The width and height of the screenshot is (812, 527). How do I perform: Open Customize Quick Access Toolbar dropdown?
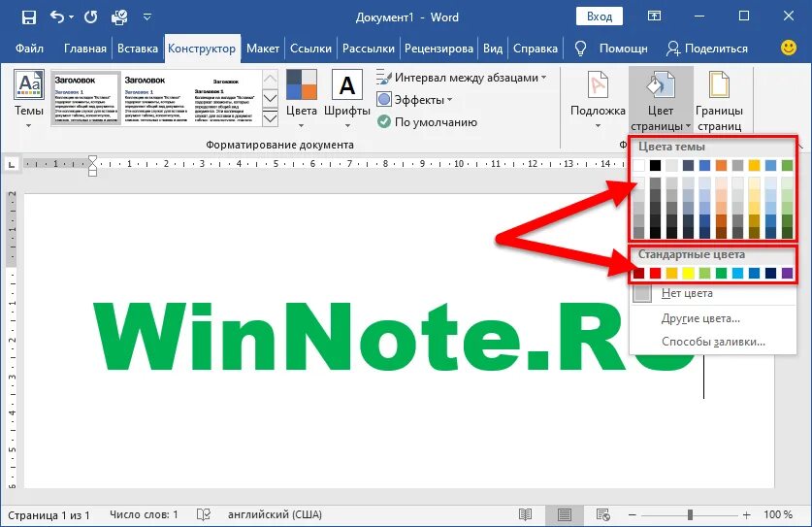point(147,17)
